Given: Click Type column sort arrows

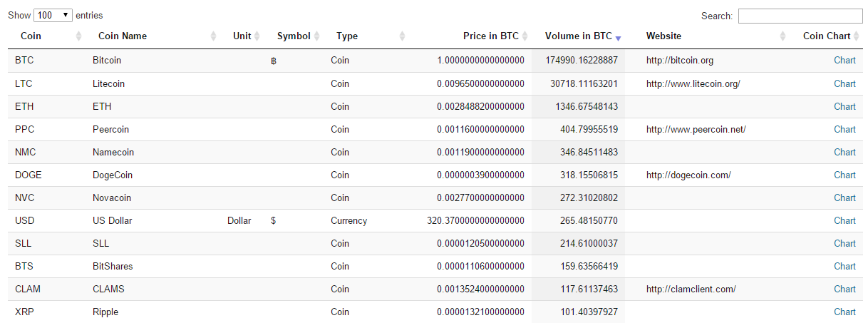Looking at the screenshot, I should pos(402,36).
